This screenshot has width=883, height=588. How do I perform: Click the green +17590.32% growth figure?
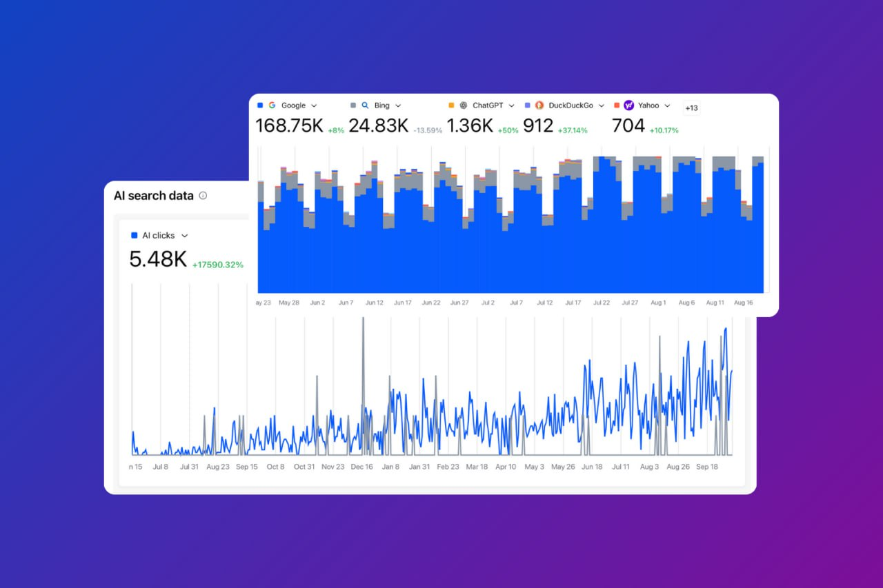217,264
